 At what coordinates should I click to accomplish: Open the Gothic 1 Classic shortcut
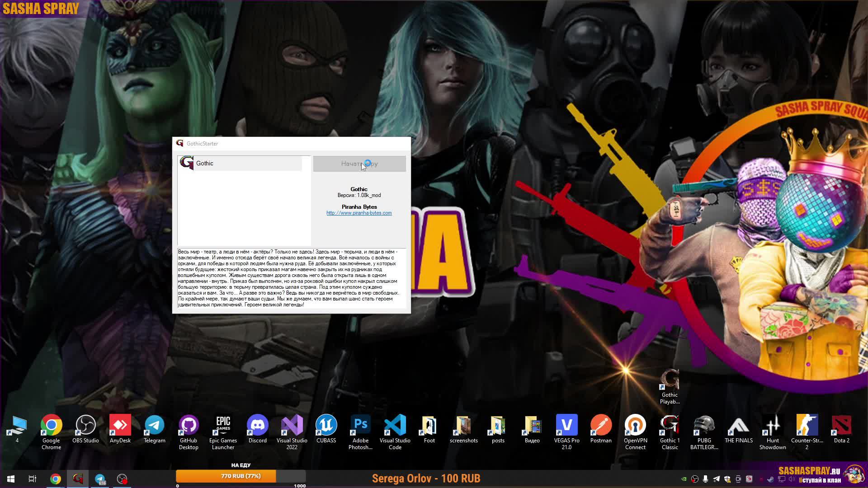tap(670, 426)
